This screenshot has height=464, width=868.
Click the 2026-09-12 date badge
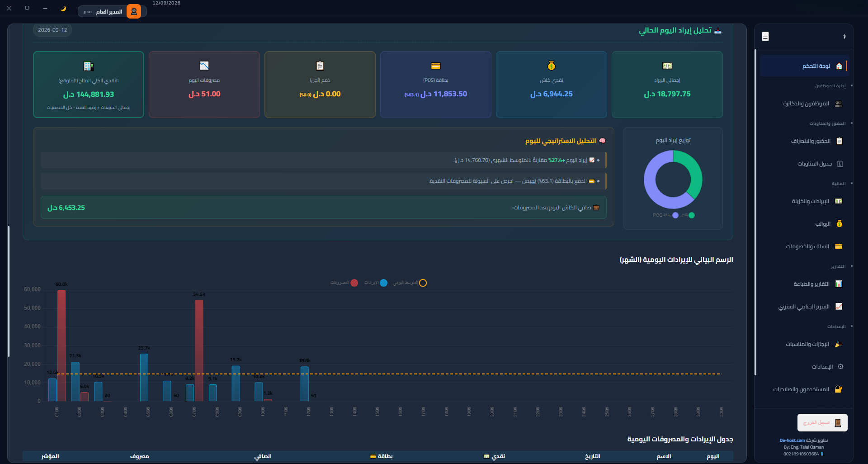(52, 30)
